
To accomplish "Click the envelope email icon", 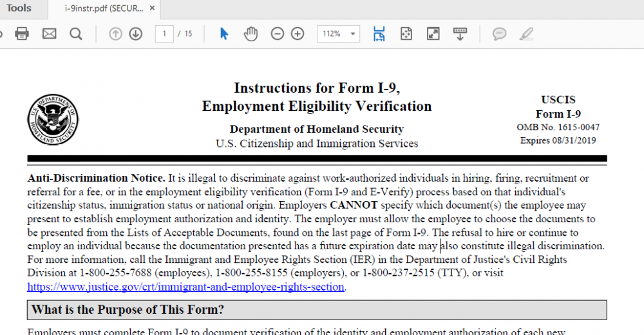I will [50, 33].
